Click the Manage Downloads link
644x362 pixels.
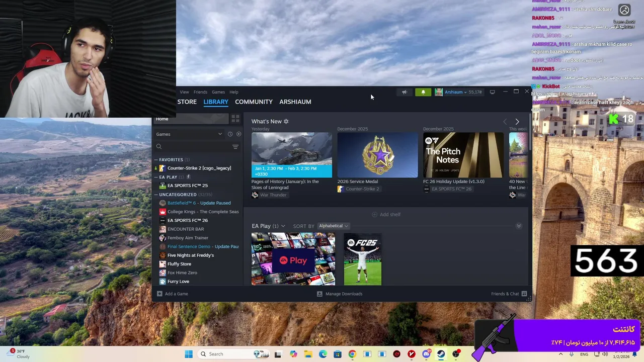tap(344, 294)
